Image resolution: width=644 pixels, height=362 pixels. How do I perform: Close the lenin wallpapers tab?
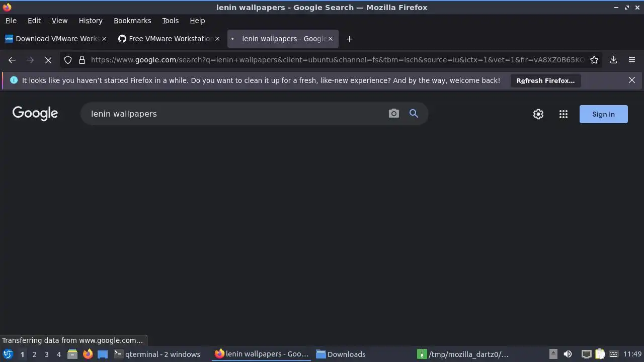331,39
